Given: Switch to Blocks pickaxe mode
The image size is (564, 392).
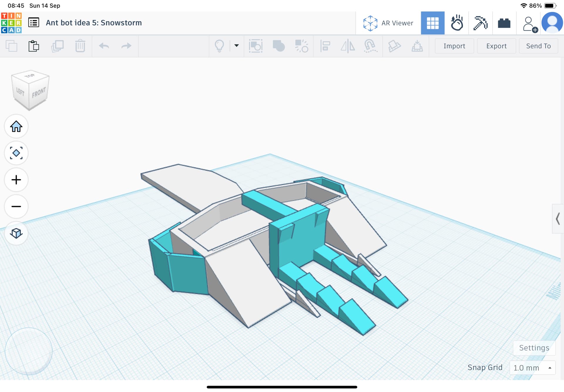Looking at the screenshot, I should tap(480, 23).
